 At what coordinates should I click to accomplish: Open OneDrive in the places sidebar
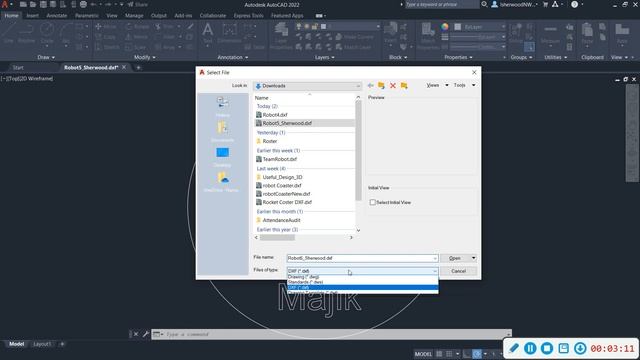pyautogui.click(x=222, y=182)
